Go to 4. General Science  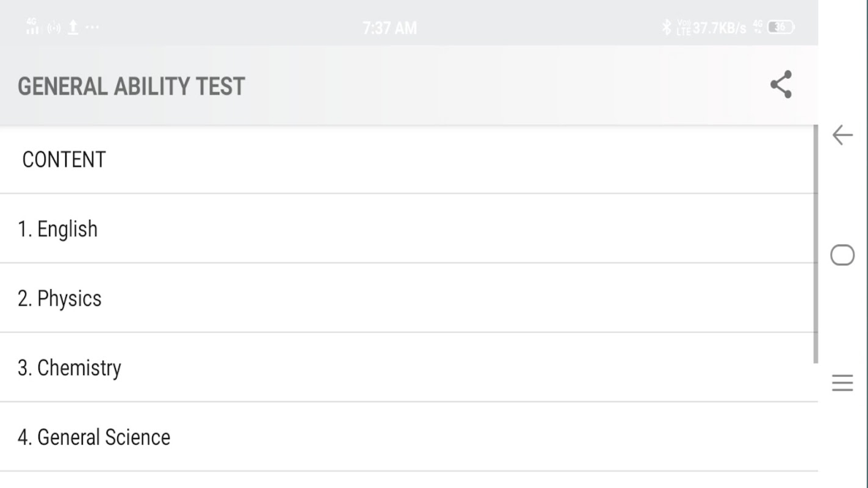coord(94,437)
